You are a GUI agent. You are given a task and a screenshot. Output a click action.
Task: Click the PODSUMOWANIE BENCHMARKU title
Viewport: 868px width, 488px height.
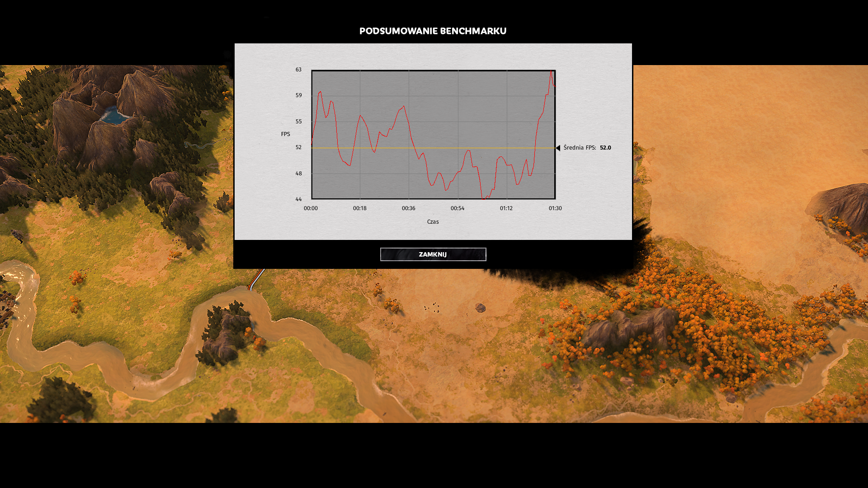point(433,31)
